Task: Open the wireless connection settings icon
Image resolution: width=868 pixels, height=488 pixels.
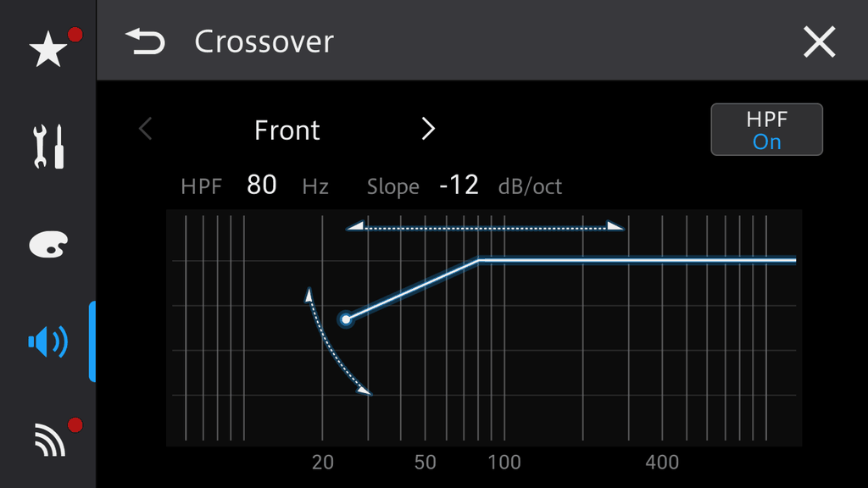Action: pos(48,438)
